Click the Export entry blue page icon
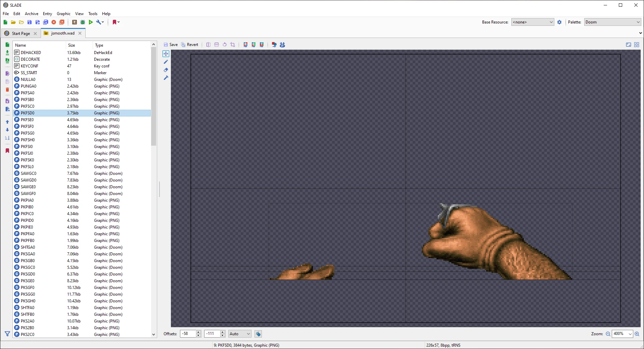This screenshot has height=349, width=644. click(7, 109)
